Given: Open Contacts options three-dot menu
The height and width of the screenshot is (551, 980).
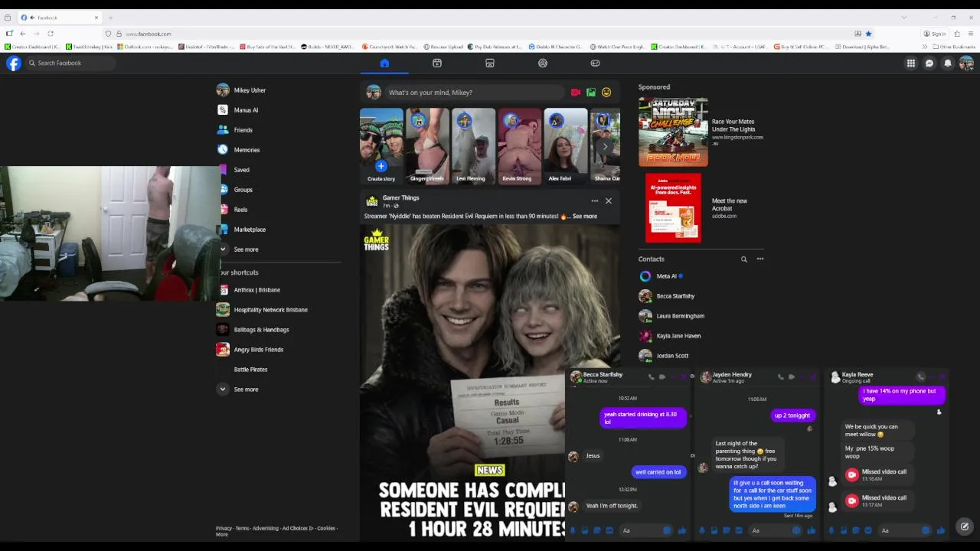Looking at the screenshot, I should (760, 259).
